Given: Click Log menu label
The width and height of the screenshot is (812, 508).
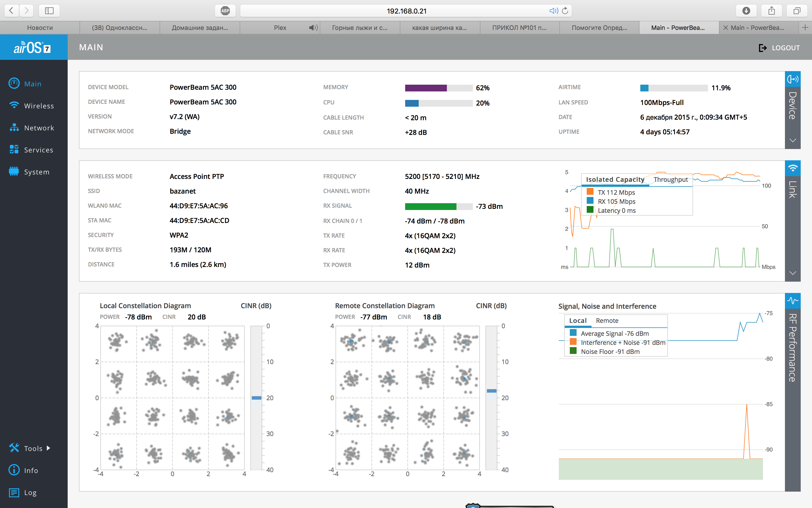Looking at the screenshot, I should [30, 492].
